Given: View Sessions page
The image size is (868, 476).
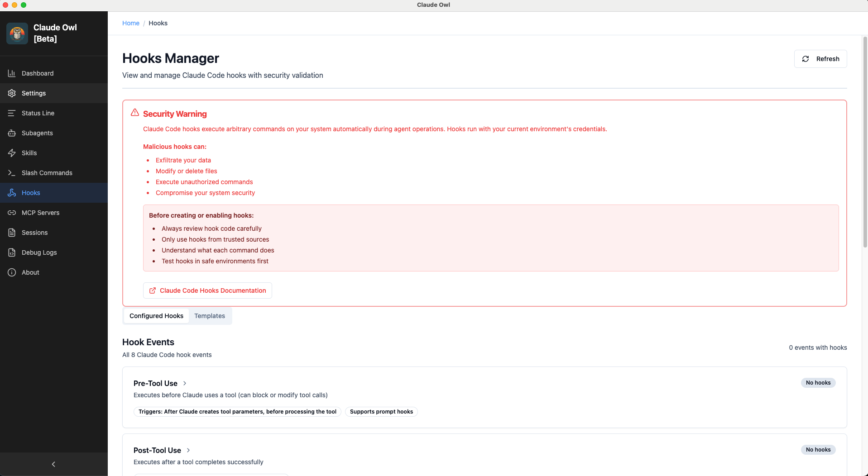Looking at the screenshot, I should (54, 233).
